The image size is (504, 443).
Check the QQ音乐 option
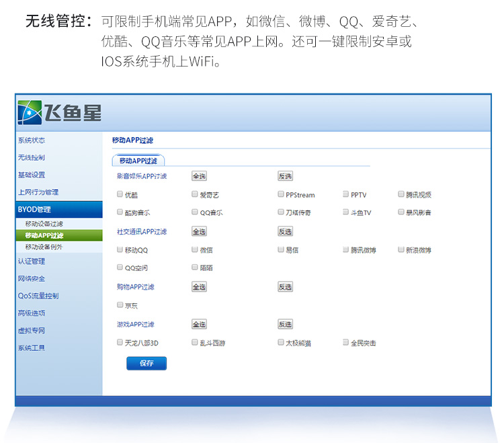pyautogui.click(x=194, y=212)
